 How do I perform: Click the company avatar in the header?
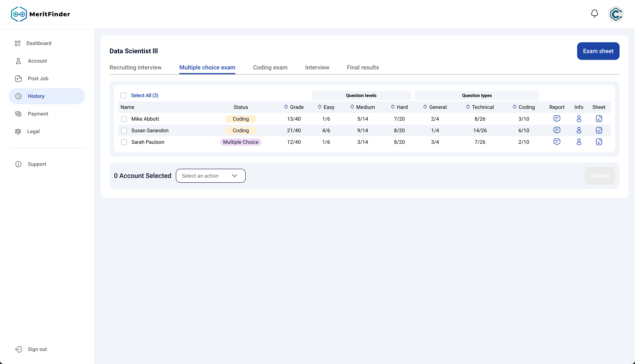tap(616, 14)
